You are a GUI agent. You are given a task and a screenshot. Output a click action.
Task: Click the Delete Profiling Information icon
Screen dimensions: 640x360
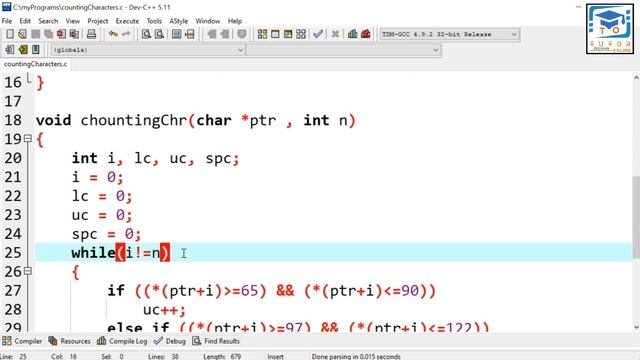(366, 34)
